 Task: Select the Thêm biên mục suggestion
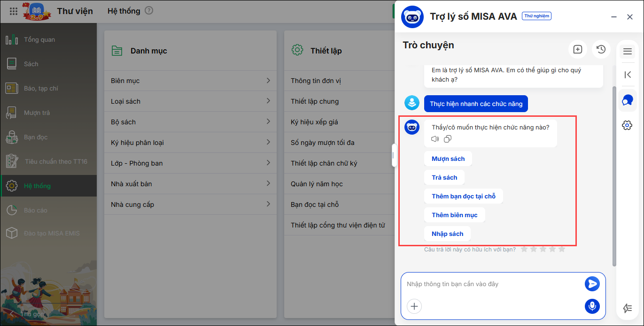[x=454, y=215]
